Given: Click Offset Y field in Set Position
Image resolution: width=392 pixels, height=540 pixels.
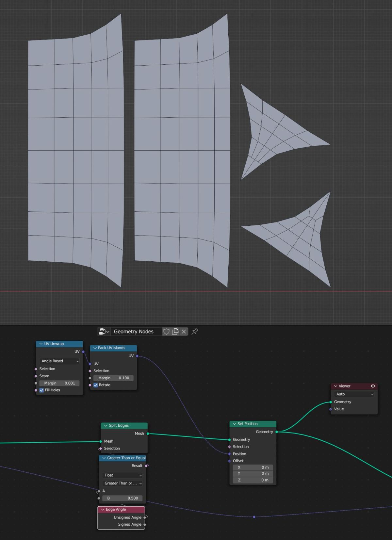Looking at the screenshot, I should click(x=253, y=474).
